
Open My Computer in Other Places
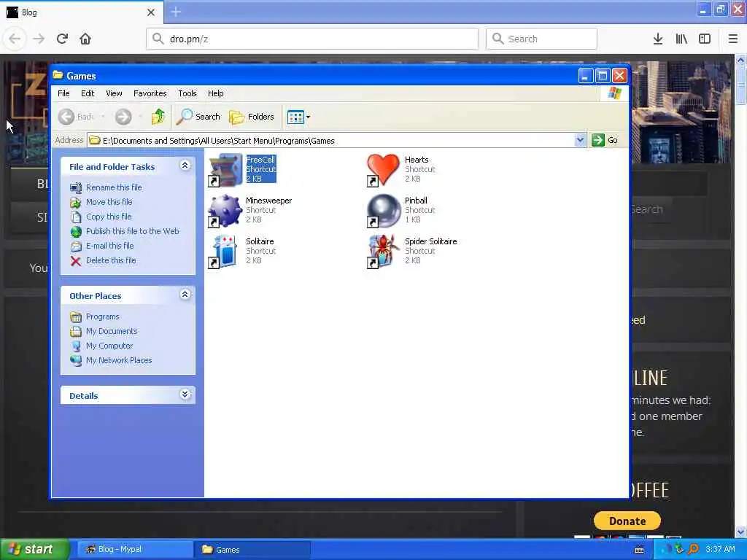(109, 346)
